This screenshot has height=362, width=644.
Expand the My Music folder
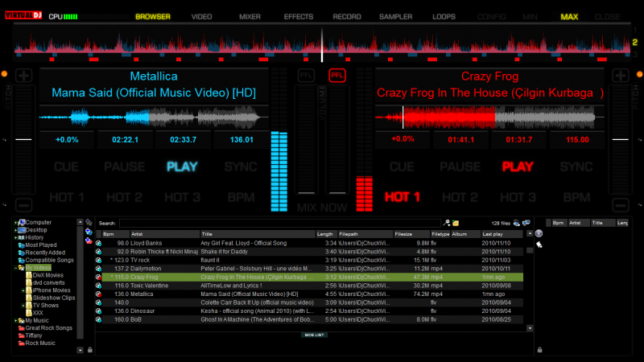15,320
